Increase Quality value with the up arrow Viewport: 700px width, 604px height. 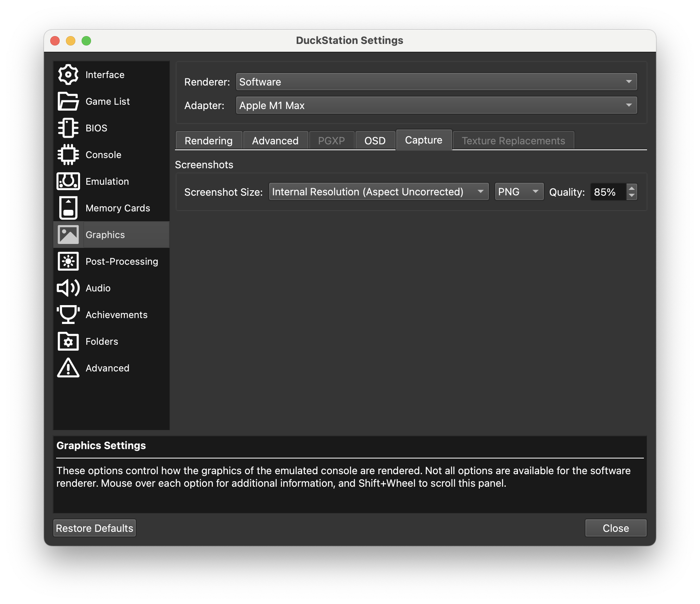tap(632, 188)
